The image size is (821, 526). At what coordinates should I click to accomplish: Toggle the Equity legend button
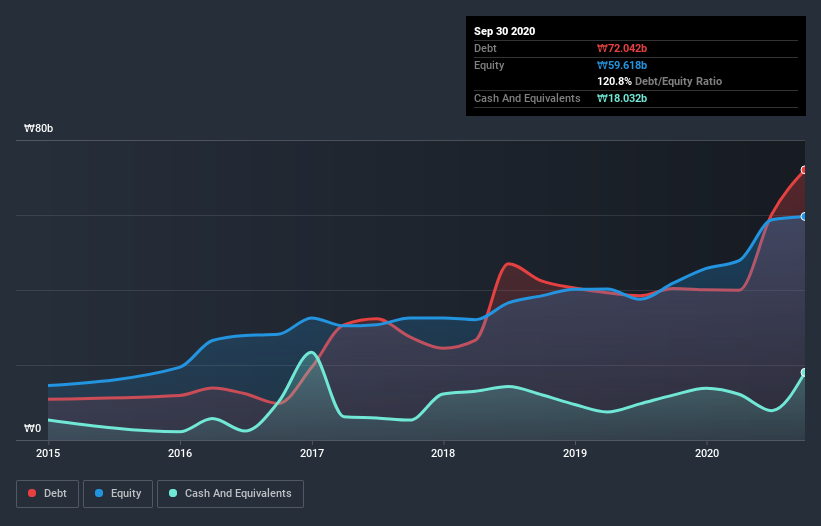tap(118, 494)
